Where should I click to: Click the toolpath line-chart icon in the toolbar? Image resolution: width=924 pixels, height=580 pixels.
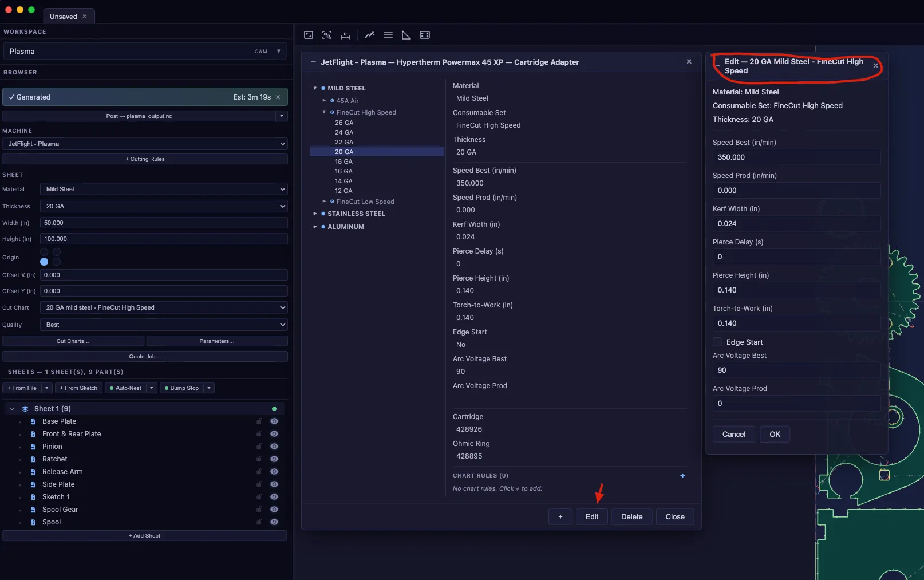pos(370,35)
